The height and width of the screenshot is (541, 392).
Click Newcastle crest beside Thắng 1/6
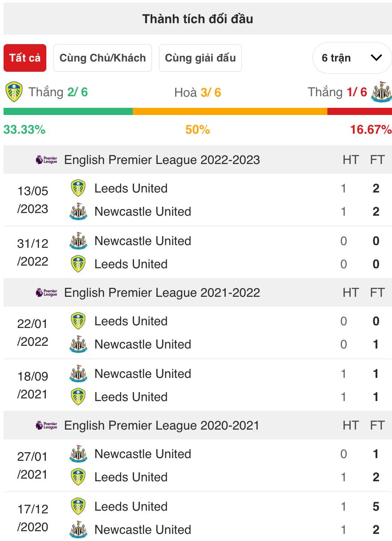click(x=381, y=91)
